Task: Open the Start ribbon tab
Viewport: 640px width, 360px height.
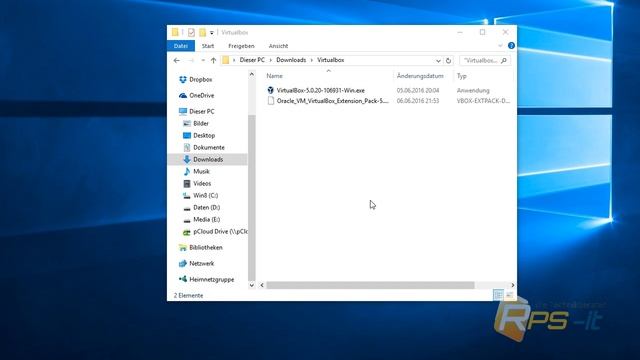Action: click(x=208, y=46)
